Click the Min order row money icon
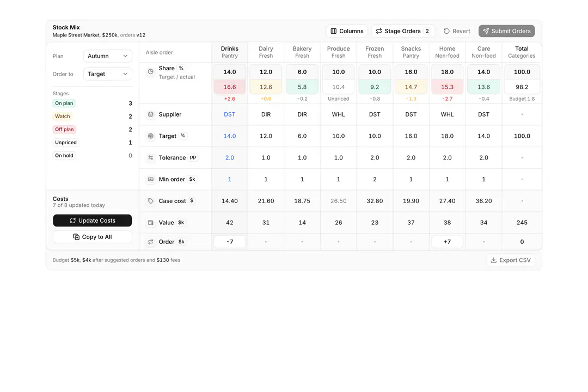 [x=150, y=179]
